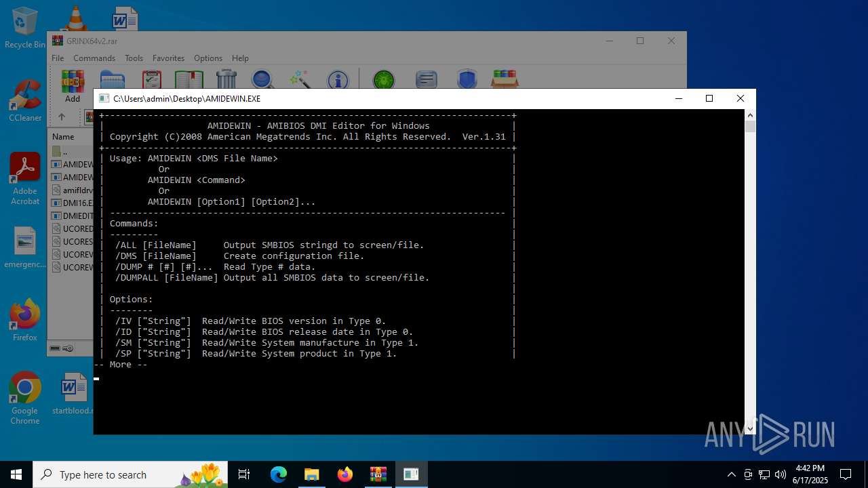Viewport: 868px width, 488px height.
Task: Click the console vertical scrollbar thumb
Action: 750,127
